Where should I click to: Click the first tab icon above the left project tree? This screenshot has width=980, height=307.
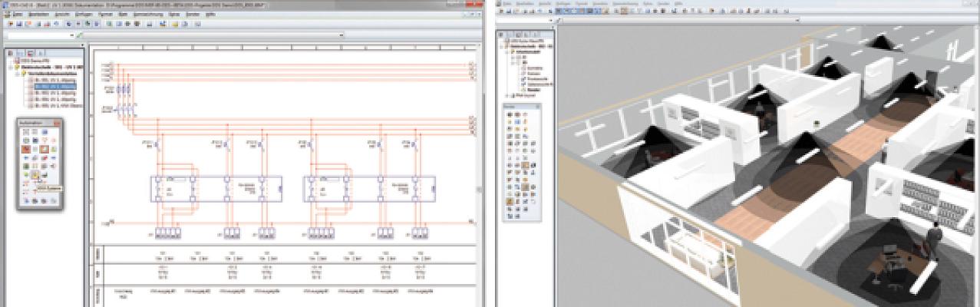pos(10,54)
